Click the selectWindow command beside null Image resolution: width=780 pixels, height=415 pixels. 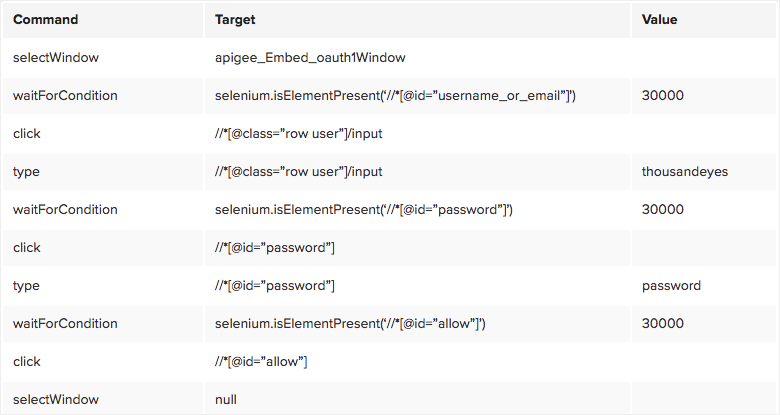[x=56, y=400]
